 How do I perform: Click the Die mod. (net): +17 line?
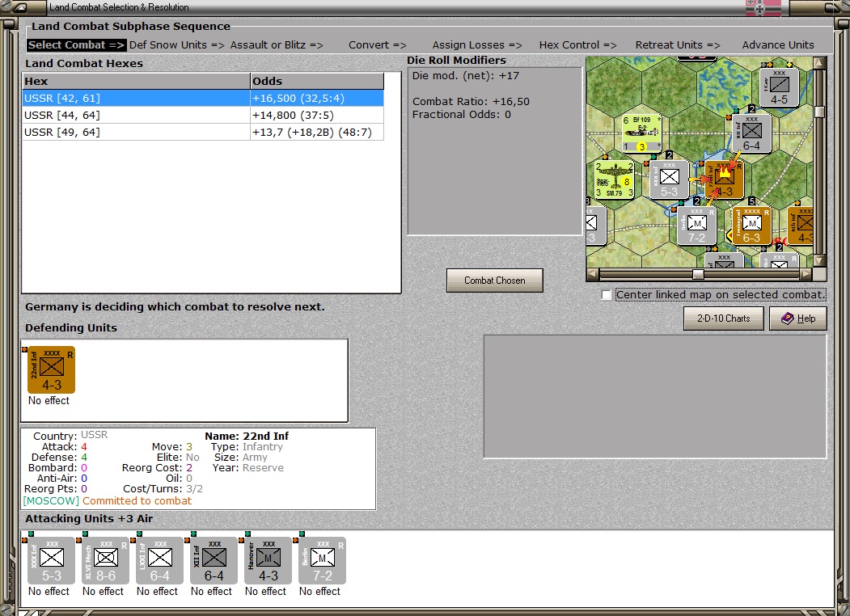pos(466,76)
